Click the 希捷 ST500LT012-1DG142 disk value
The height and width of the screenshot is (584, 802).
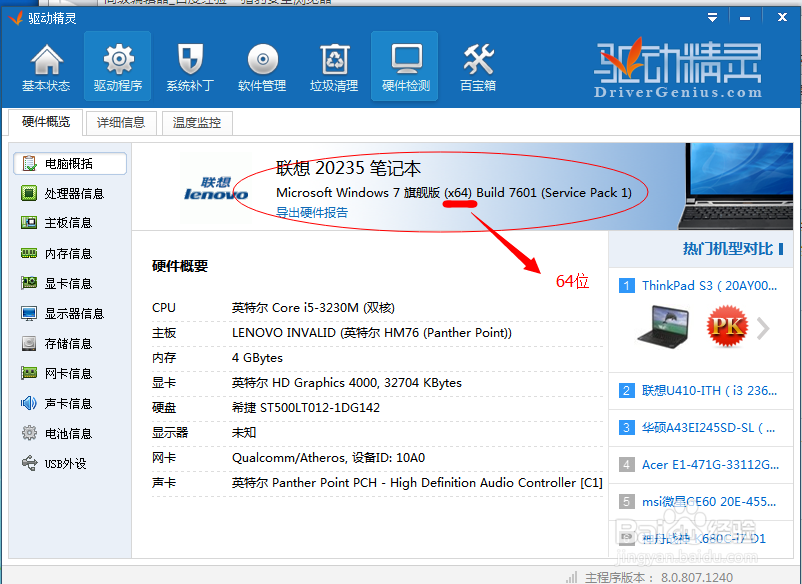pyautogui.click(x=306, y=408)
